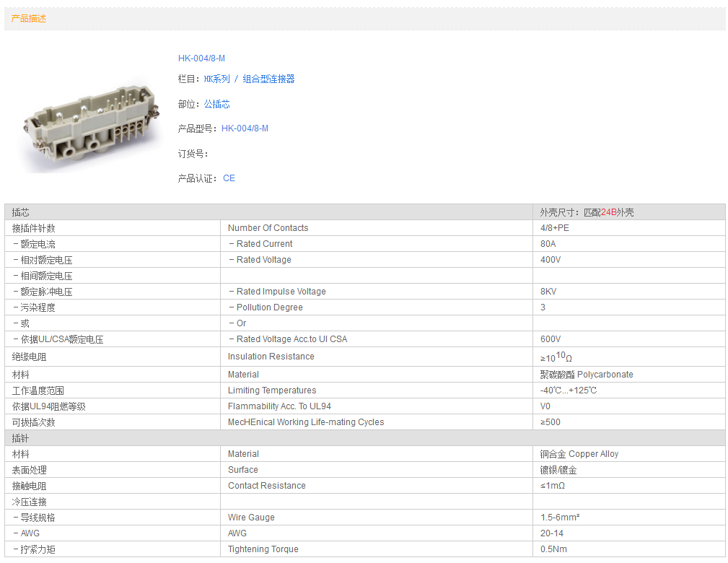Click the HK-004/8-M link beside 产品型号
The image size is (728, 563).
tap(245, 128)
